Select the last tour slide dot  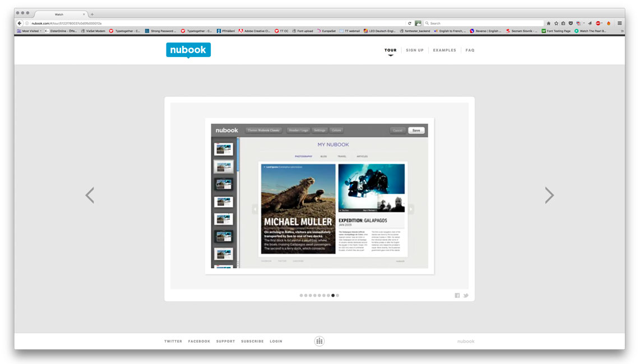(337, 296)
